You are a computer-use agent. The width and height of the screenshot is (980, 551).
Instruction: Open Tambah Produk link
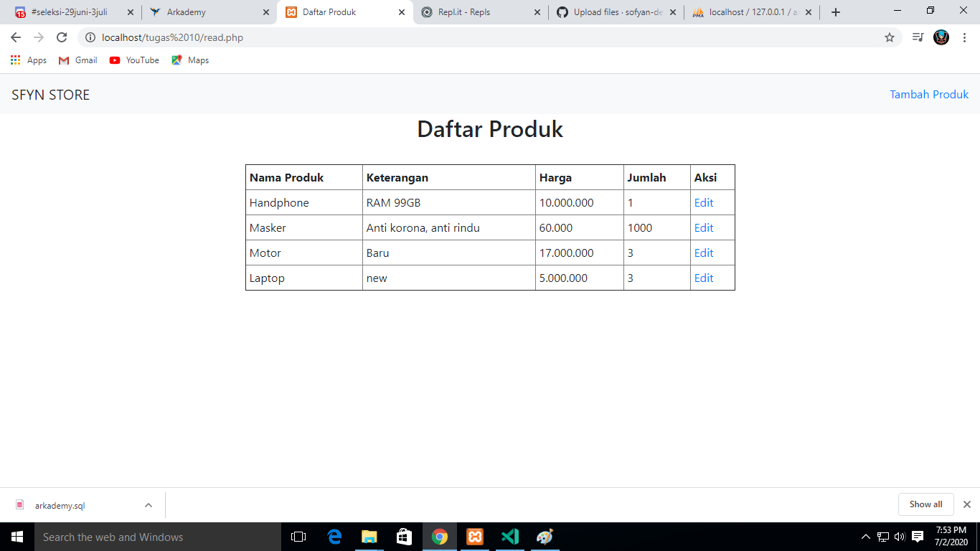click(x=929, y=94)
